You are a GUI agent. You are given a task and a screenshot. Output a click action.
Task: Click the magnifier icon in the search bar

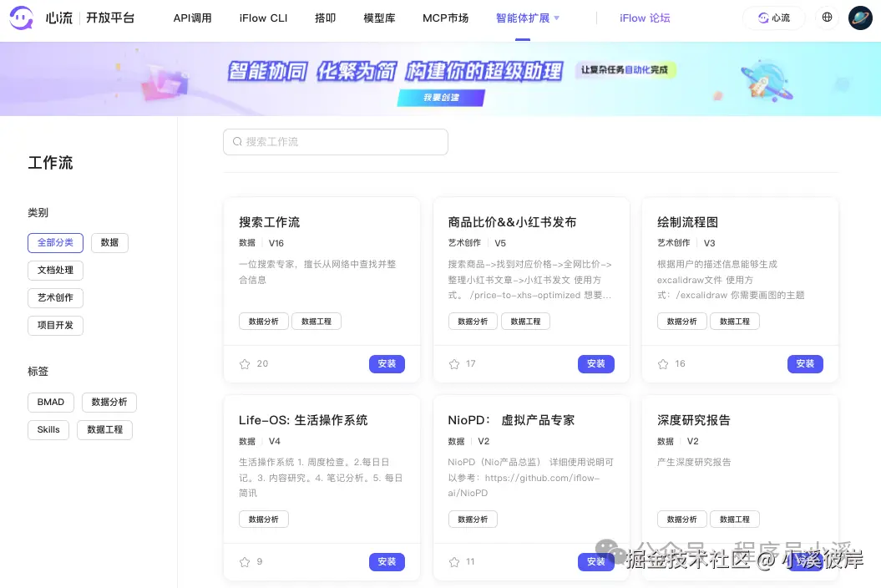(x=237, y=142)
